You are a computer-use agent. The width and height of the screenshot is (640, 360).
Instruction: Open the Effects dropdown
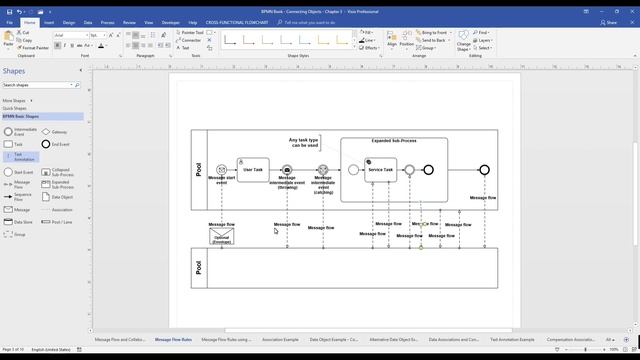tap(369, 48)
